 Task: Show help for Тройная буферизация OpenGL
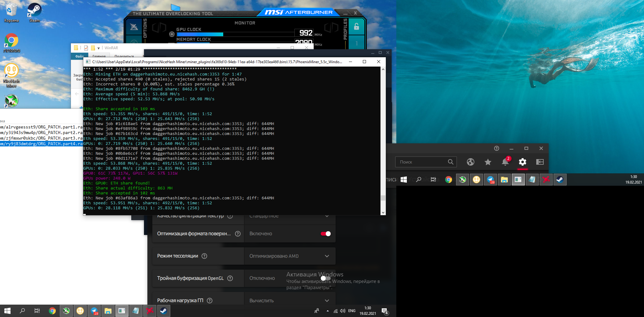pyautogui.click(x=230, y=278)
